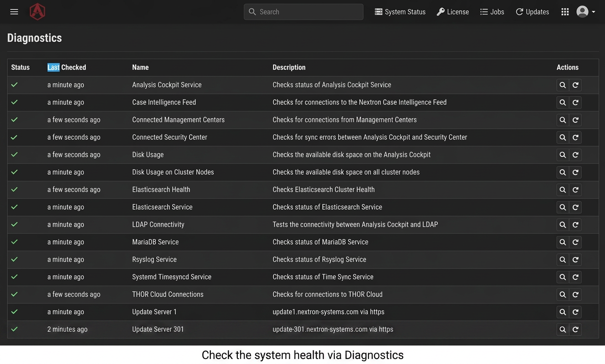Select the "LDAP Connectivity" name cell
Viewport: 605px width, 364px height.
point(158,224)
